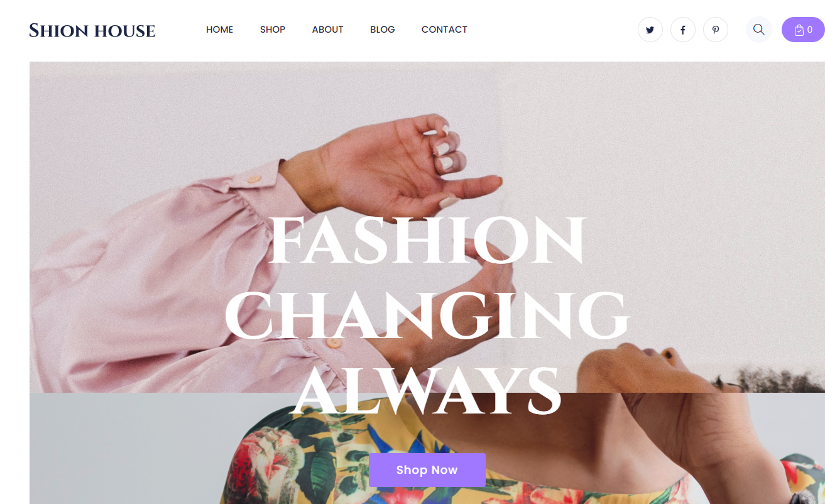Navigate to the ABOUT page
825x504 pixels.
coord(327,30)
